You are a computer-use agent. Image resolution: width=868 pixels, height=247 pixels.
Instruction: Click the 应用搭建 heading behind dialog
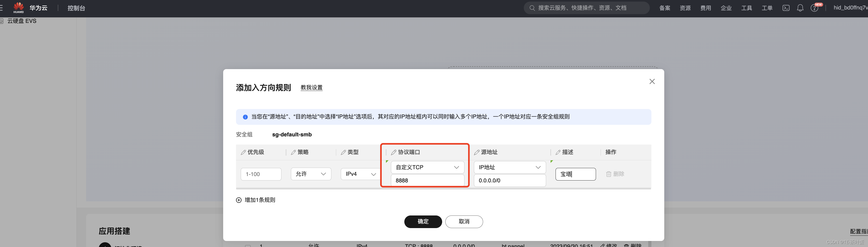click(114, 231)
